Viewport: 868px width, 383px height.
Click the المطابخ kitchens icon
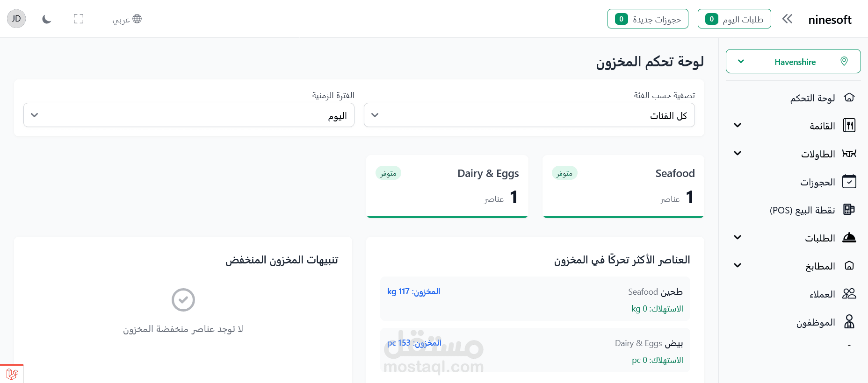coord(849,266)
